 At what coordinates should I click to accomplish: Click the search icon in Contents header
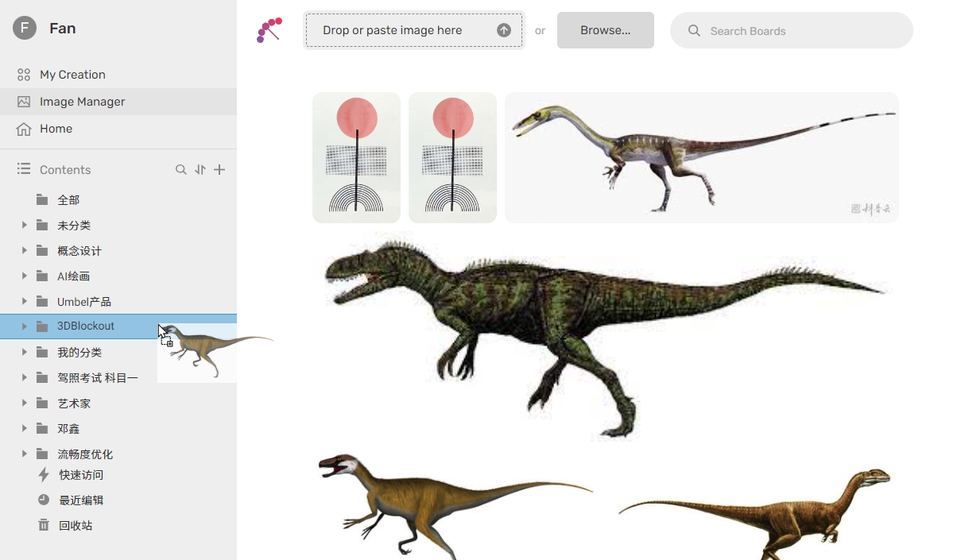[181, 170]
